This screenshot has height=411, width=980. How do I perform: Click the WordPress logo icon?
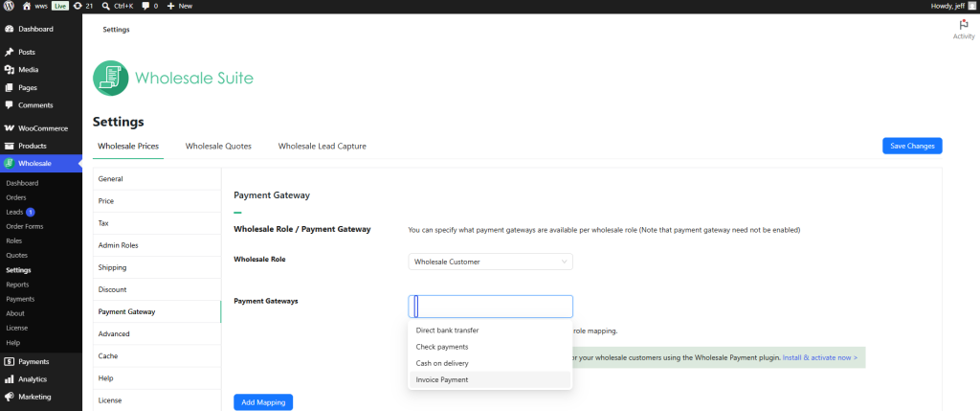coord(9,6)
